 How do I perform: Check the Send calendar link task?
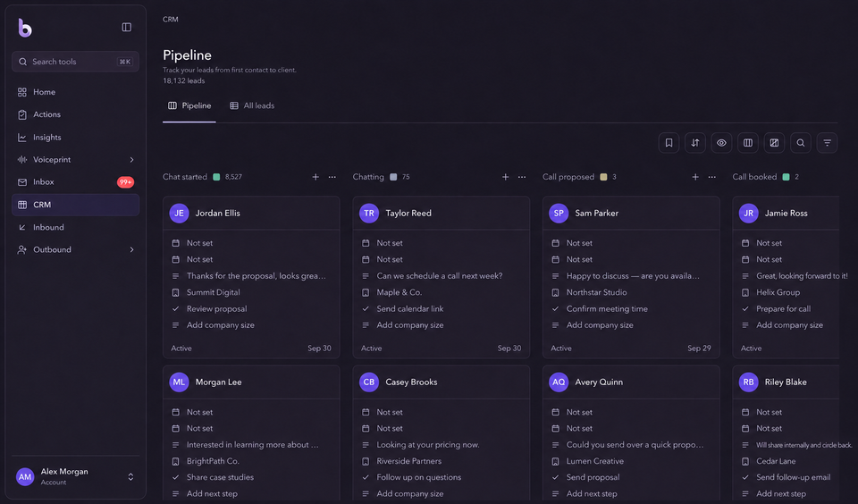click(366, 308)
